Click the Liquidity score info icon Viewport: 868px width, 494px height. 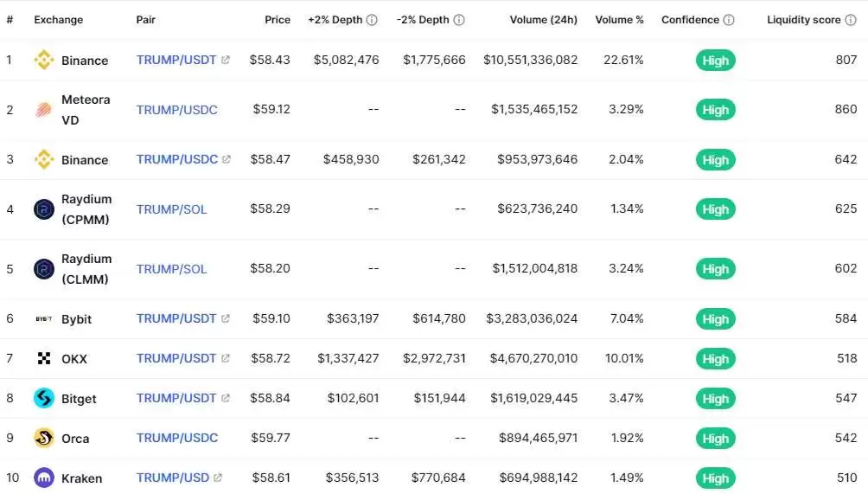[x=851, y=20]
